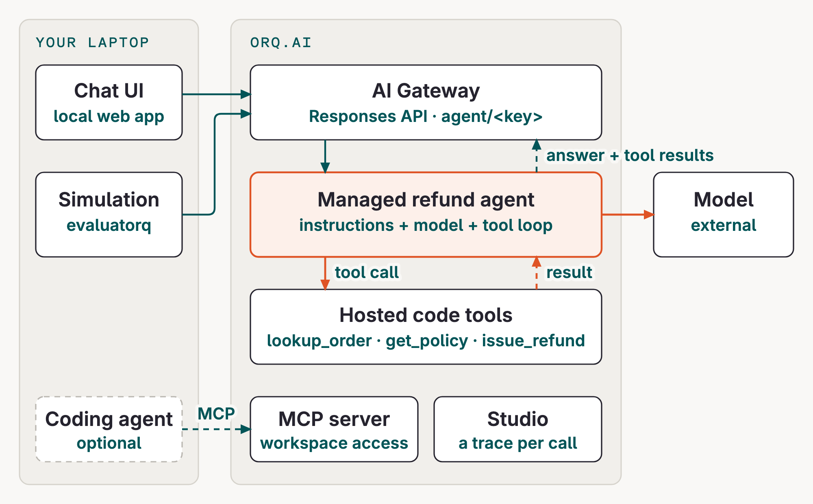Click the 'result' arrow label
Viewport: 813px width, 504px height.
(569, 272)
